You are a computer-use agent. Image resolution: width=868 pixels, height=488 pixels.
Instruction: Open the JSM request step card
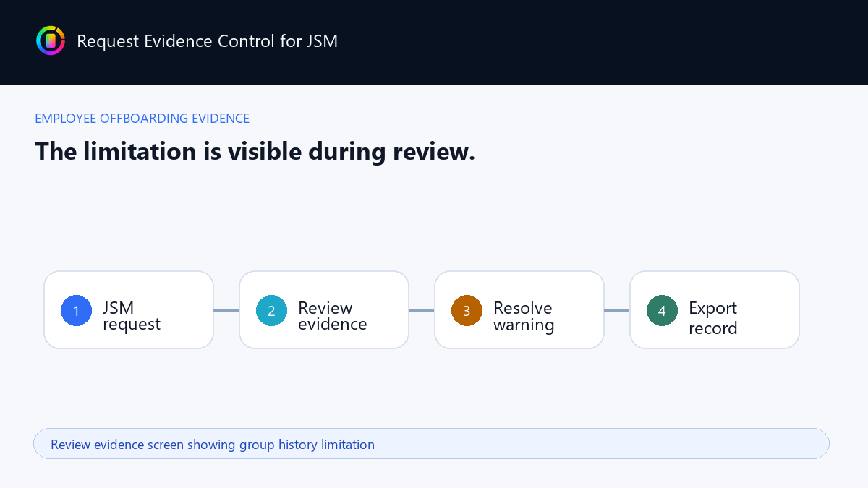[x=129, y=310]
